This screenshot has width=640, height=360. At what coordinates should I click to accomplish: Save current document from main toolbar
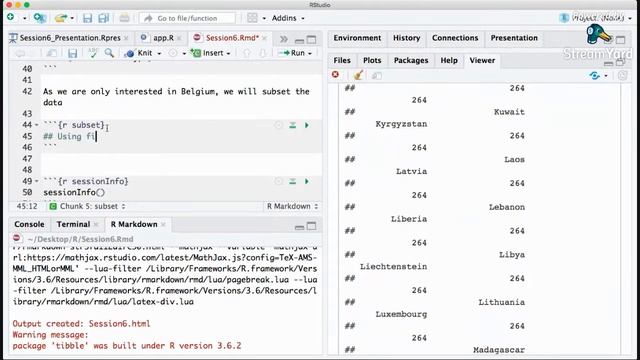point(87,18)
